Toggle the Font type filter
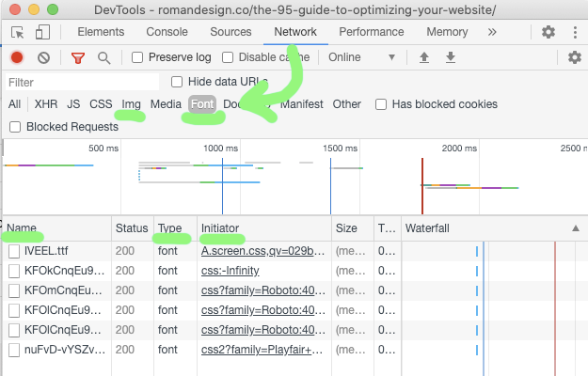Viewport: 588px width, 376px height. click(202, 104)
